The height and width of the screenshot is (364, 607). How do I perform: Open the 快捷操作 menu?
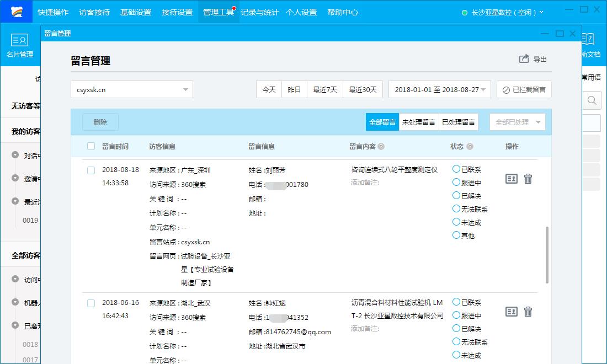click(x=53, y=12)
